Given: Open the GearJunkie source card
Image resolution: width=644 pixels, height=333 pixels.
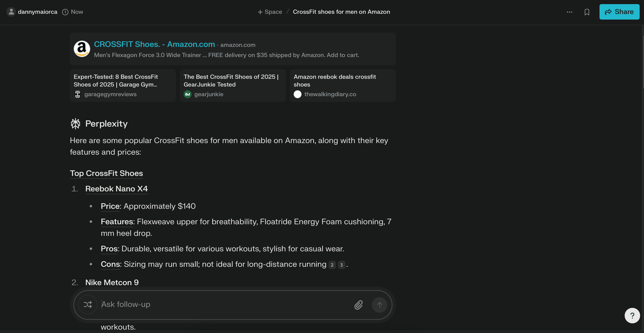Looking at the screenshot, I should (x=233, y=86).
